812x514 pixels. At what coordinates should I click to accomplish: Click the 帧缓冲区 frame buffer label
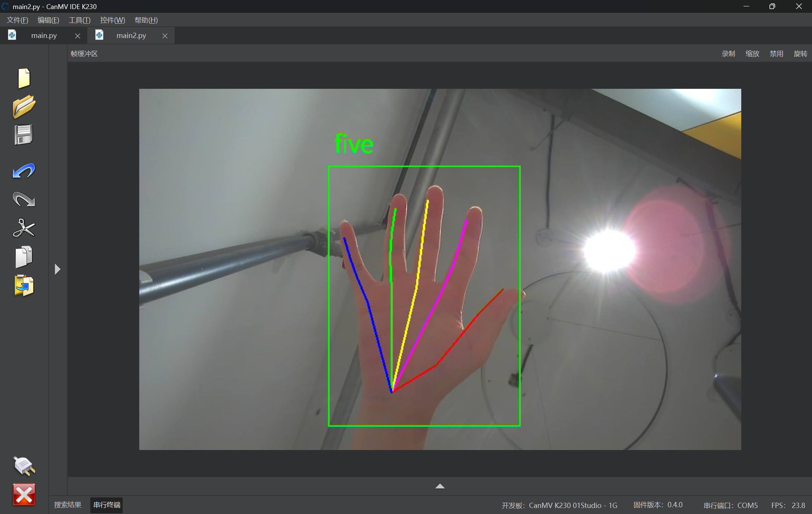pyautogui.click(x=84, y=53)
